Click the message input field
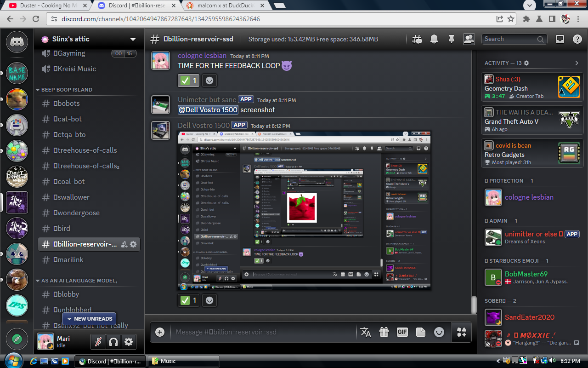Image resolution: width=588 pixels, height=368 pixels. 262,332
